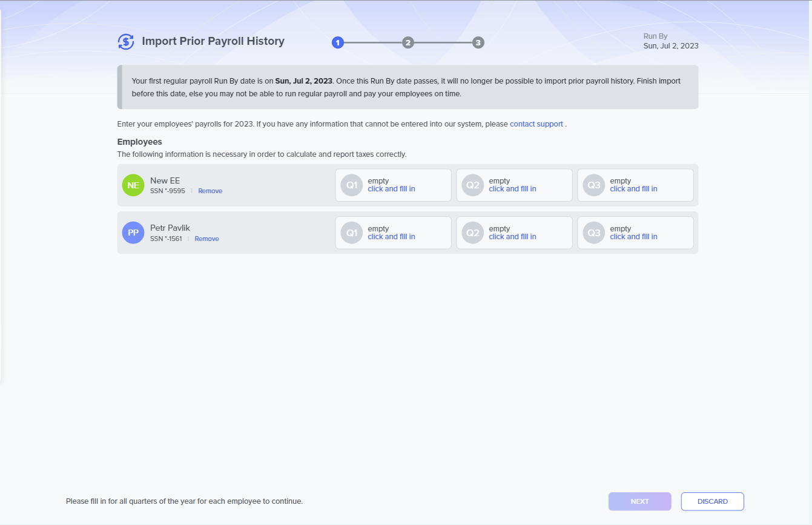Click Q1 circle icon for Petr Pavlik
This screenshot has width=812, height=525.
352,233
